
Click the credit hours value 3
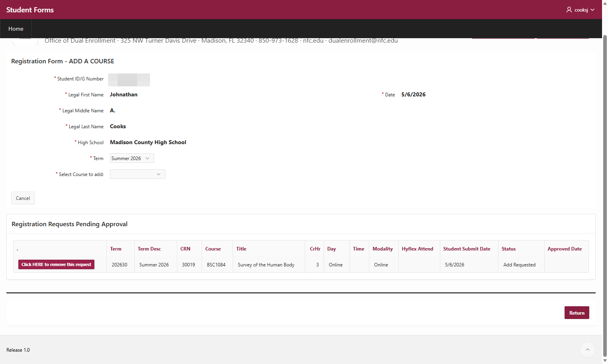318,265
